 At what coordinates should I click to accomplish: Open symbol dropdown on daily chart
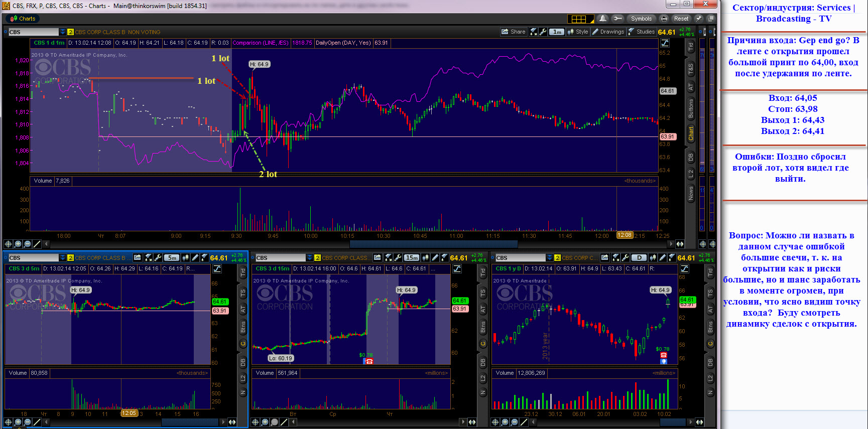pyautogui.click(x=550, y=257)
